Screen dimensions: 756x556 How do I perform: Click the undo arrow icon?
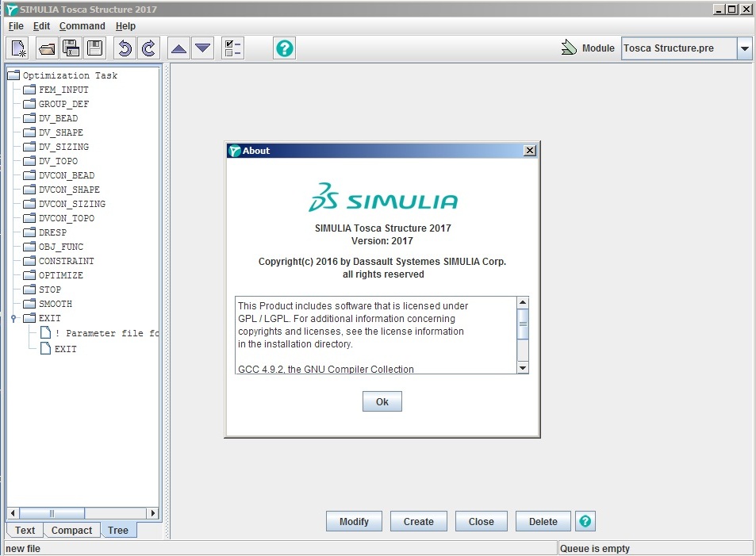(125, 48)
